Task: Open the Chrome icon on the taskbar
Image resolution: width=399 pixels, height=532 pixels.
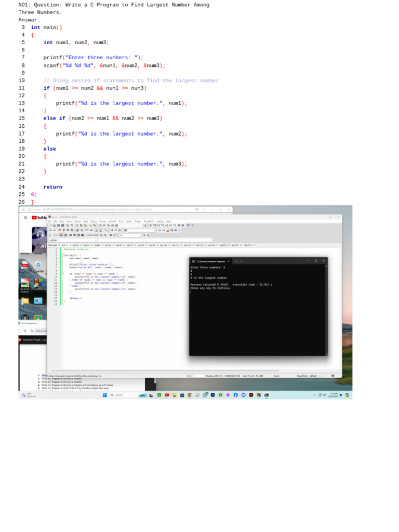Action: (x=190, y=395)
